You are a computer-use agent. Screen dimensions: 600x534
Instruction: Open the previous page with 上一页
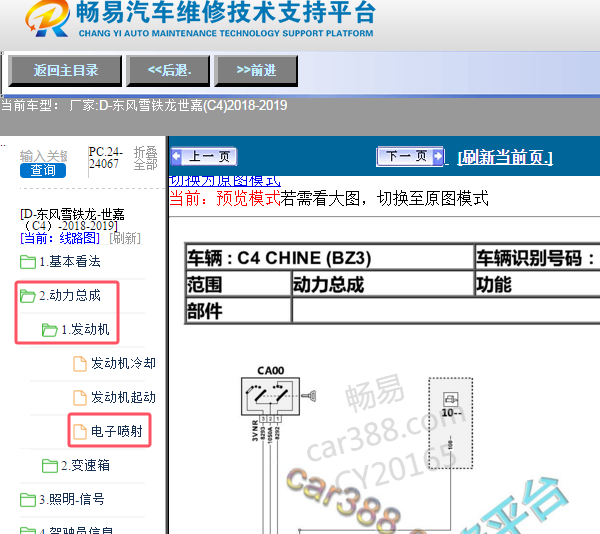click(x=204, y=156)
